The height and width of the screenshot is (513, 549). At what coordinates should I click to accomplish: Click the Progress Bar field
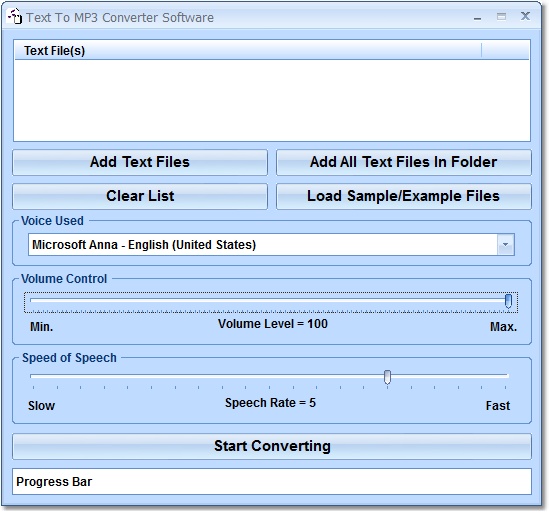coord(272,481)
